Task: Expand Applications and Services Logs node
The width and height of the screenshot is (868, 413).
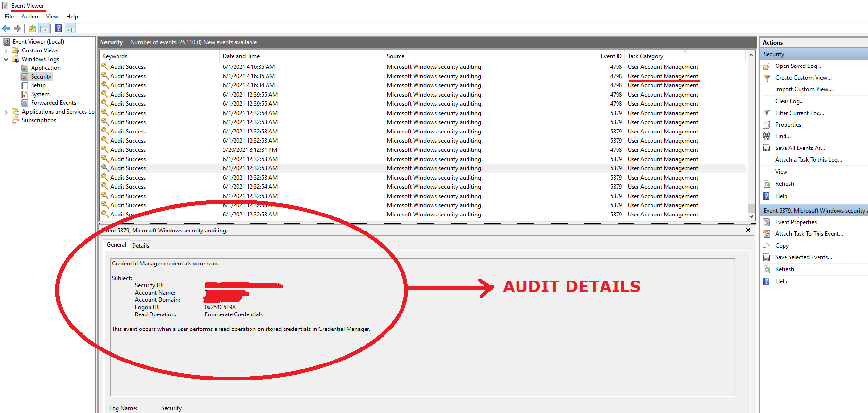Action: (6, 112)
